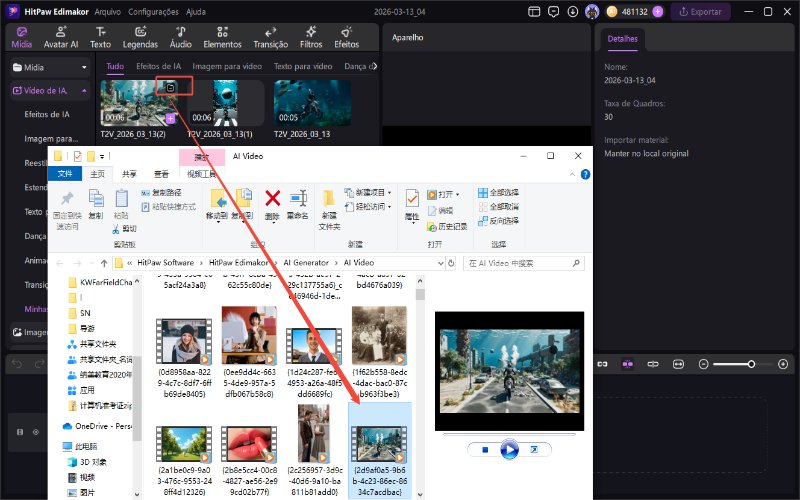Click the red delete X in Explorer ribbon
The width and height of the screenshot is (800, 500).
(272, 198)
